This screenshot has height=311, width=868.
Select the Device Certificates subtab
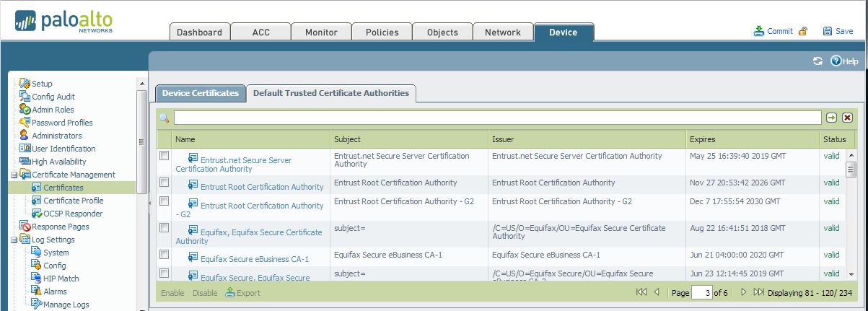(x=201, y=93)
